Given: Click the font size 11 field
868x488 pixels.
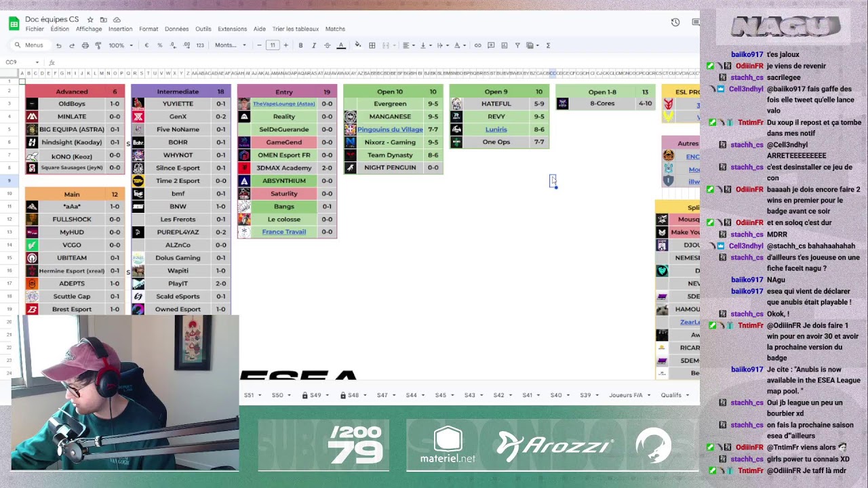Looking at the screenshot, I should (x=273, y=45).
